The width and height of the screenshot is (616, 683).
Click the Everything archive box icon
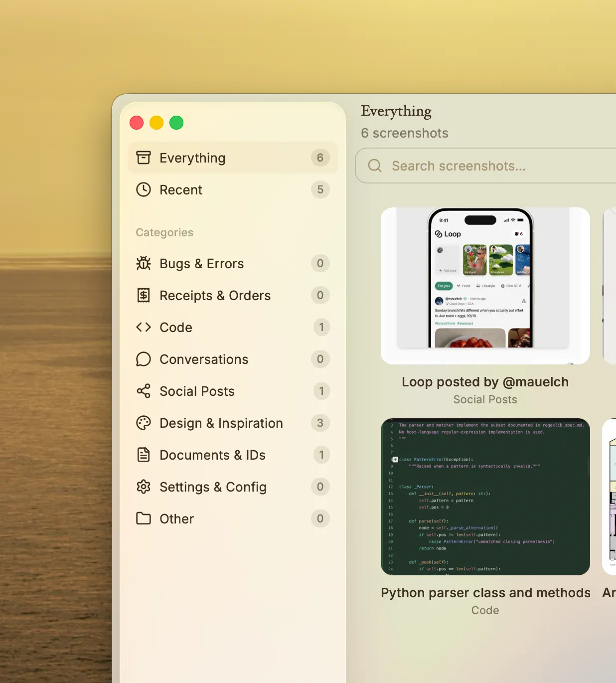144,158
